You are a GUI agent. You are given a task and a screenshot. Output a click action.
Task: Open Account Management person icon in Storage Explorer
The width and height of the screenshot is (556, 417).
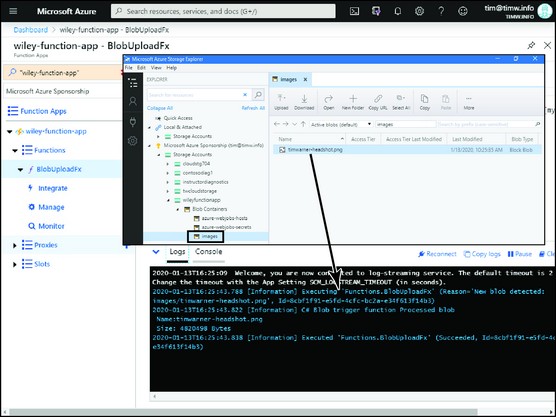tap(133, 102)
